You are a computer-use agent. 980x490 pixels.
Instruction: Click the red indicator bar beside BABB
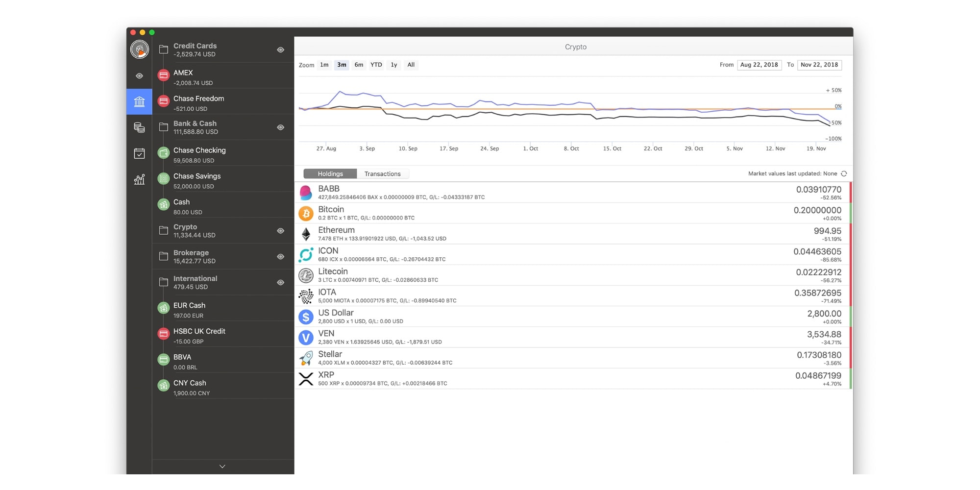[x=851, y=193]
